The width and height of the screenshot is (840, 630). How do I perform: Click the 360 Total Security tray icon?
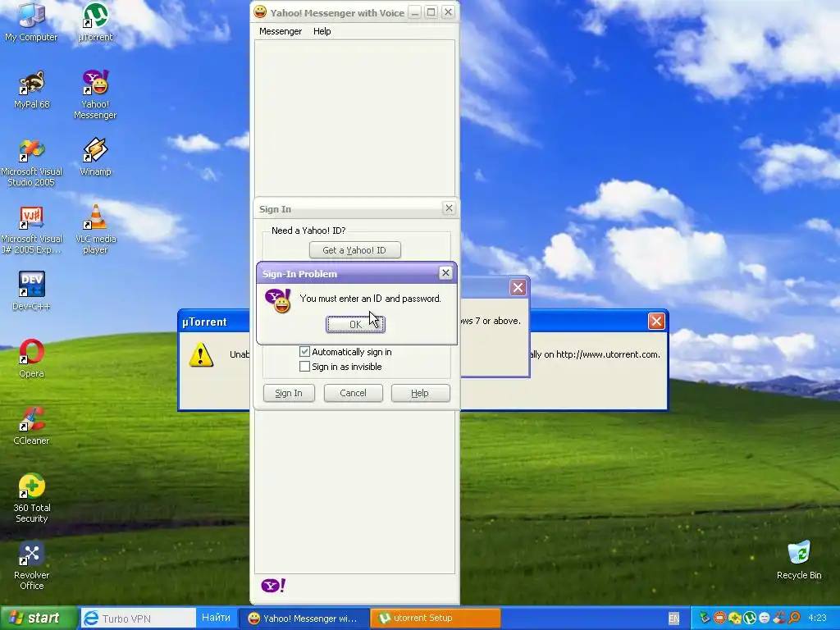click(734, 618)
